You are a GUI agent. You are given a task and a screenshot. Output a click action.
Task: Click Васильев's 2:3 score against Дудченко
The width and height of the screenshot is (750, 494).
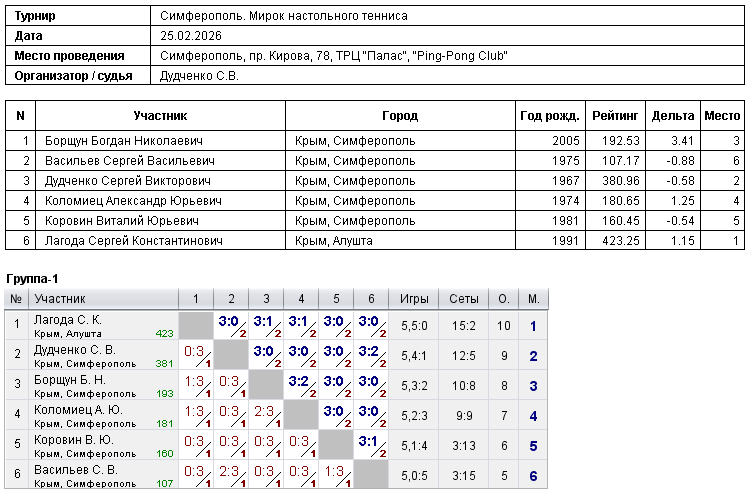pyautogui.click(x=228, y=471)
